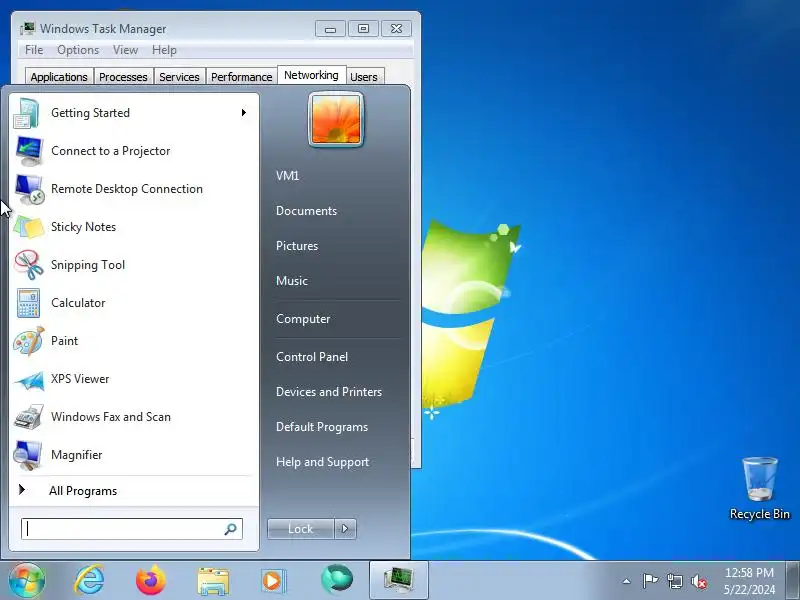The width and height of the screenshot is (800, 600).
Task: Click the muted volume tray icon
Action: (x=699, y=581)
